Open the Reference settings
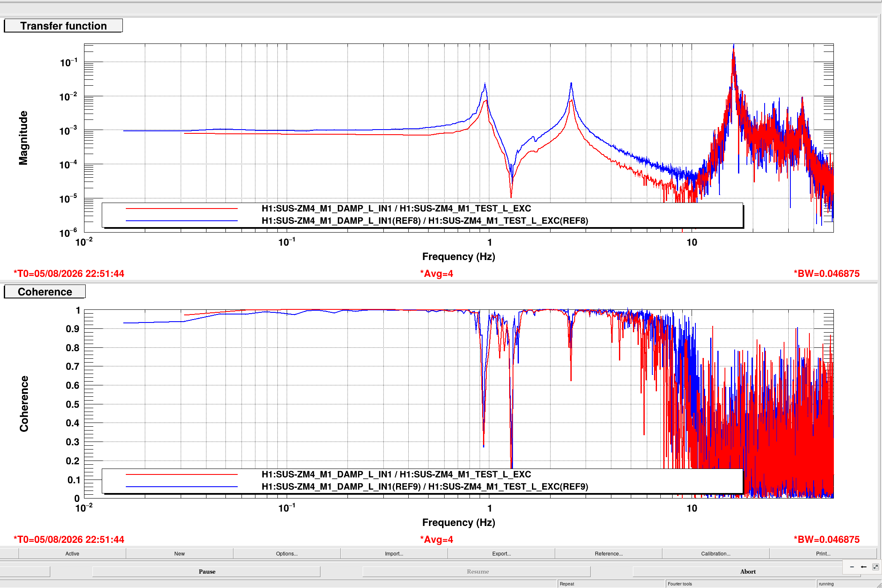Image resolution: width=882 pixels, height=588 pixels. tap(608, 553)
